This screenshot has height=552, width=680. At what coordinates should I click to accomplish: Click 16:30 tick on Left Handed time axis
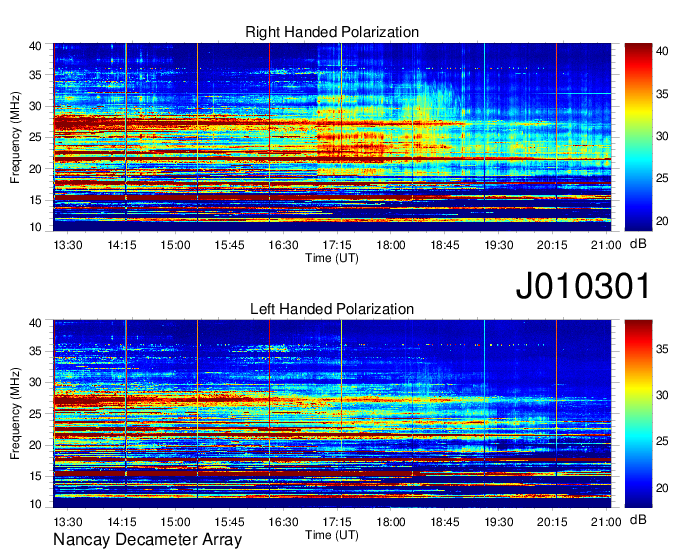tap(283, 522)
